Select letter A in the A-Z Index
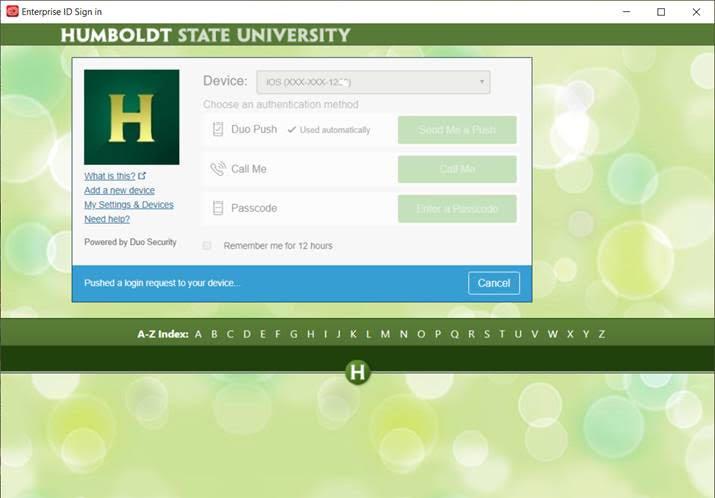 pos(198,334)
